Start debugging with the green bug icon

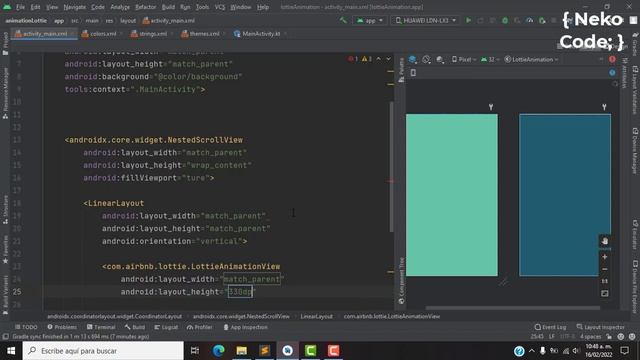pos(505,20)
